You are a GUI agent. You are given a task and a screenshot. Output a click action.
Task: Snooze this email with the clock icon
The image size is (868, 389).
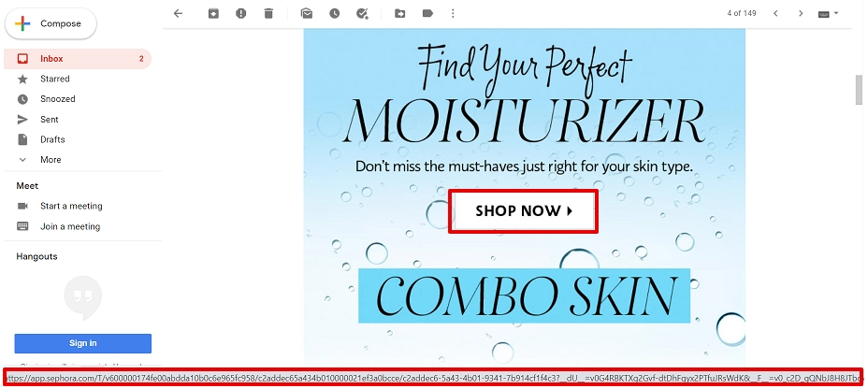tap(334, 13)
